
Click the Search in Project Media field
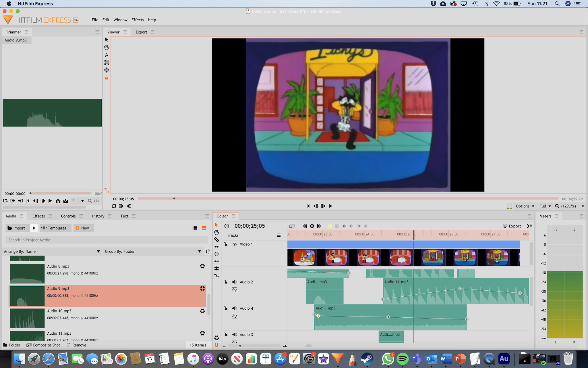coord(106,240)
